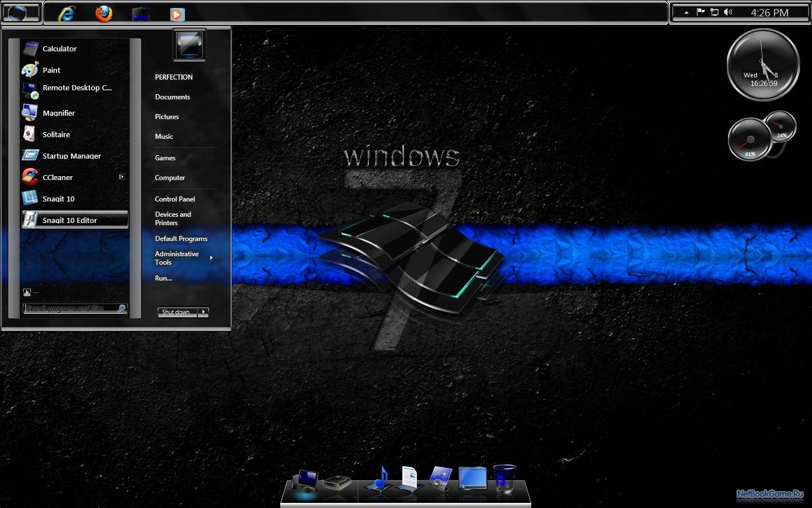Click the CPU meter gauge showing 01%
Viewport: 812px width, 508px height.
(x=750, y=139)
